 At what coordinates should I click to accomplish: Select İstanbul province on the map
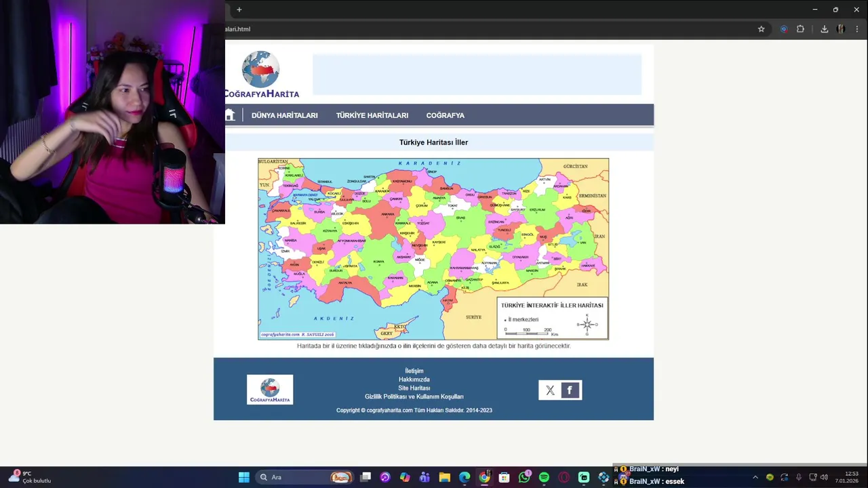325,182
